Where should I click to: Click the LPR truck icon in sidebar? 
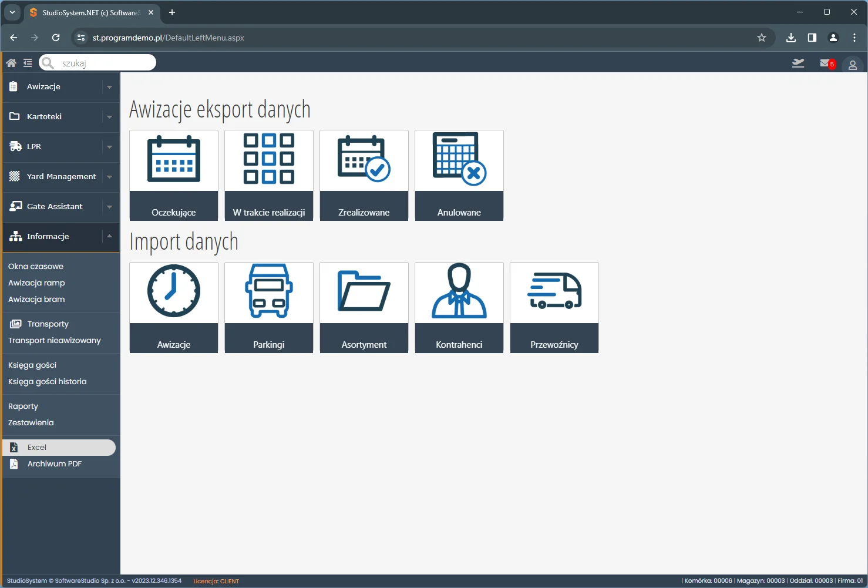pyautogui.click(x=16, y=146)
